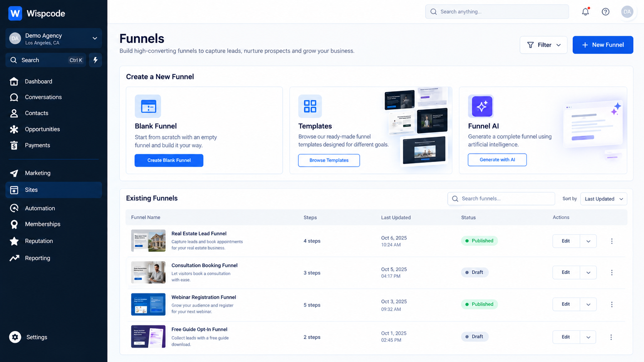Click the Search funnels input

(501, 199)
